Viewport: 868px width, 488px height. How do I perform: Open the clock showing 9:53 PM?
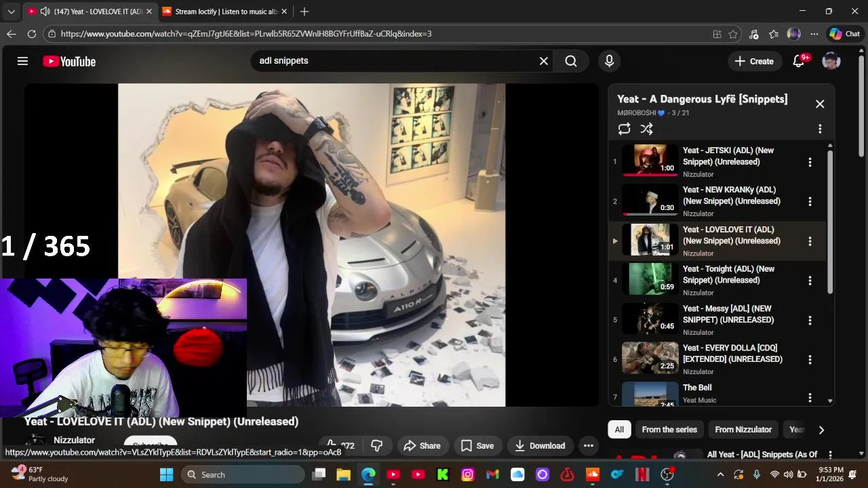point(831,474)
